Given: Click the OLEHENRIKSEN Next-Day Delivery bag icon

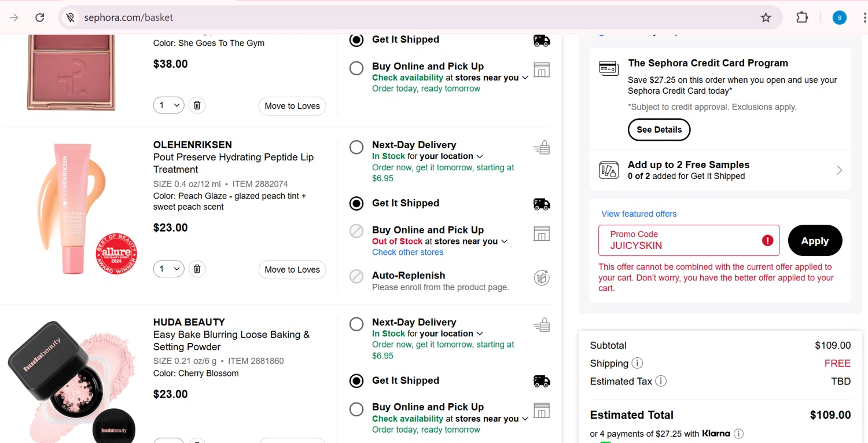Looking at the screenshot, I should [542, 148].
